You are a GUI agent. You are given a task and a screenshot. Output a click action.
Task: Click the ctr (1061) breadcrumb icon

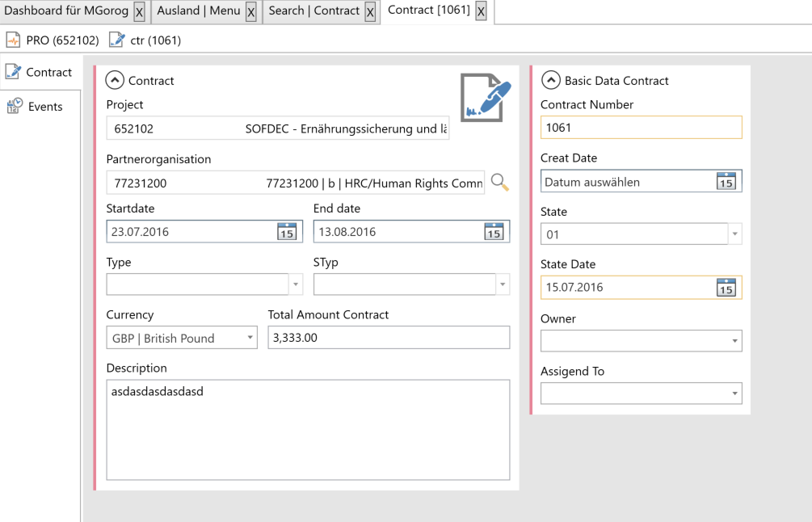click(116, 40)
